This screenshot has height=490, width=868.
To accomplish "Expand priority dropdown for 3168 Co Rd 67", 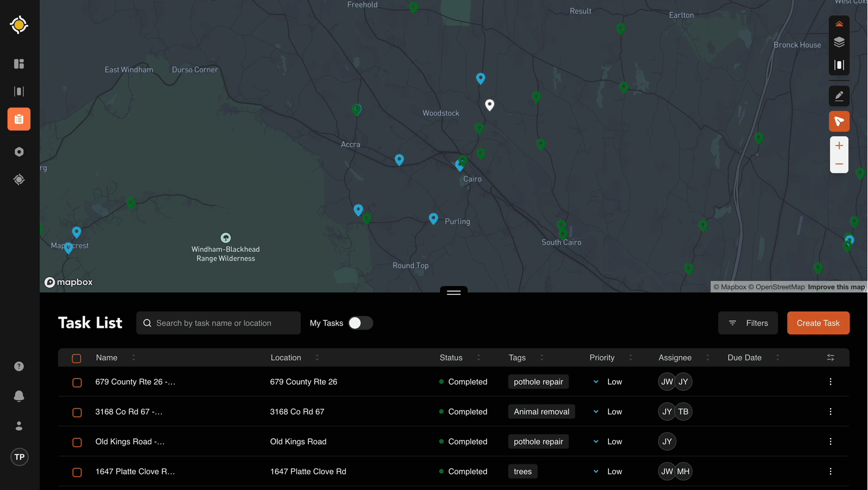I will click(x=596, y=412).
